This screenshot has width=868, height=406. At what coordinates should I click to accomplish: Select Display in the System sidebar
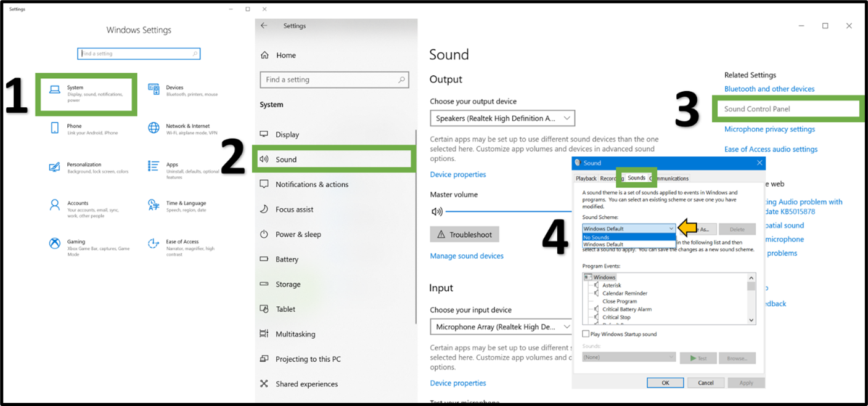[290, 134]
